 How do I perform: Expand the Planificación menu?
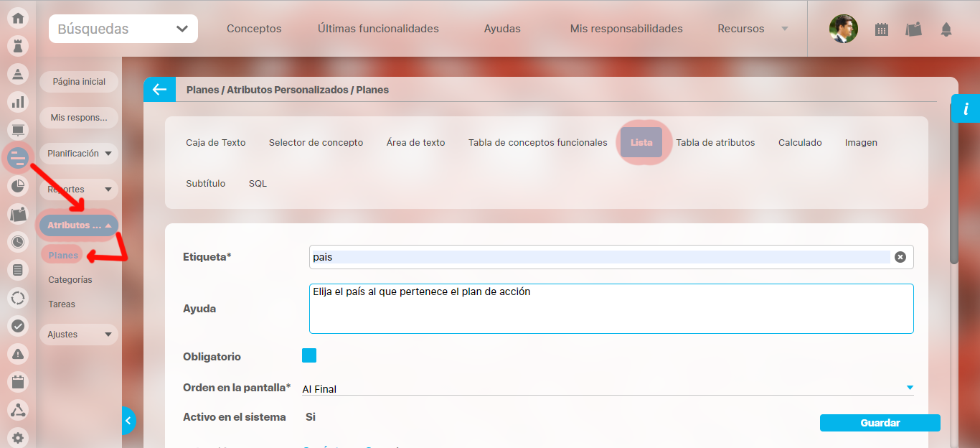coord(79,154)
